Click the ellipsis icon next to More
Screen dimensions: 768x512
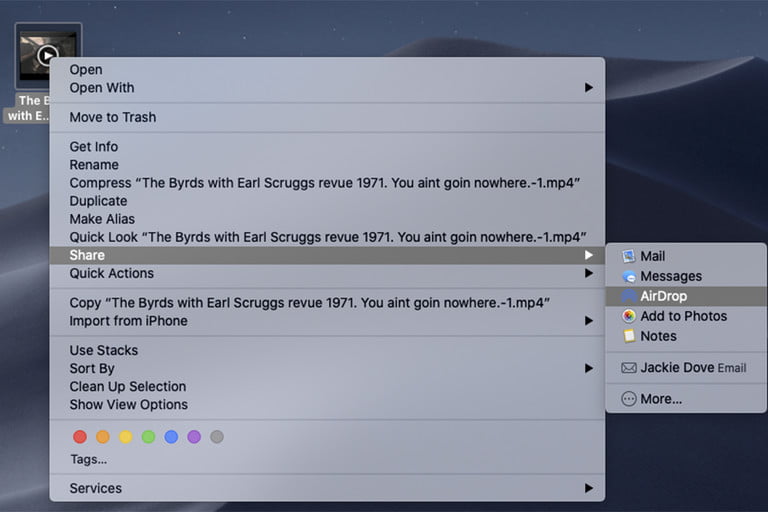pyautogui.click(x=628, y=398)
